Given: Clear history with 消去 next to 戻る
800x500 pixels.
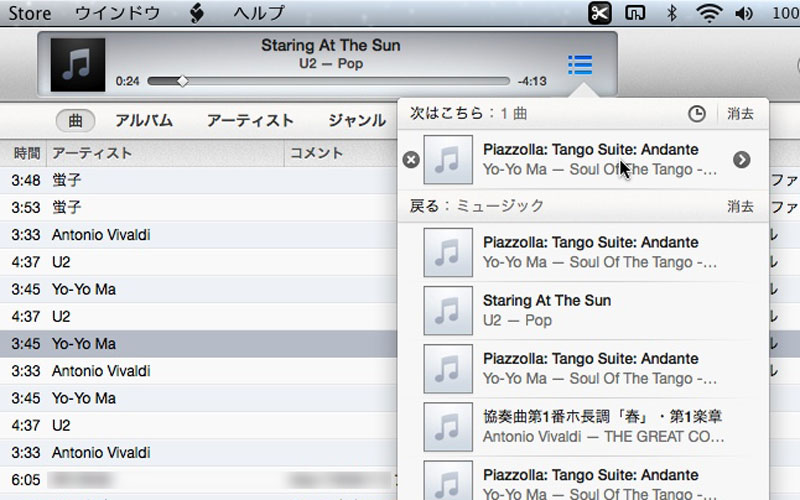Looking at the screenshot, I should [740, 207].
